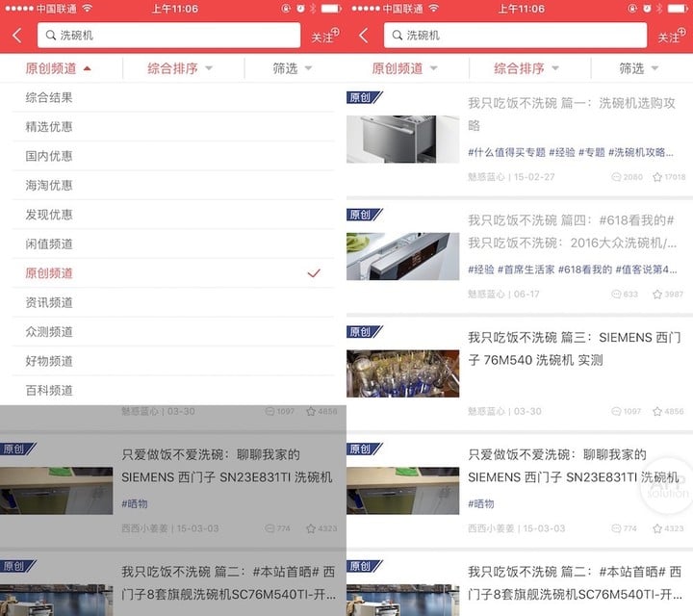Expand 原创频道 dropdown in right screen

pyautogui.click(x=404, y=68)
